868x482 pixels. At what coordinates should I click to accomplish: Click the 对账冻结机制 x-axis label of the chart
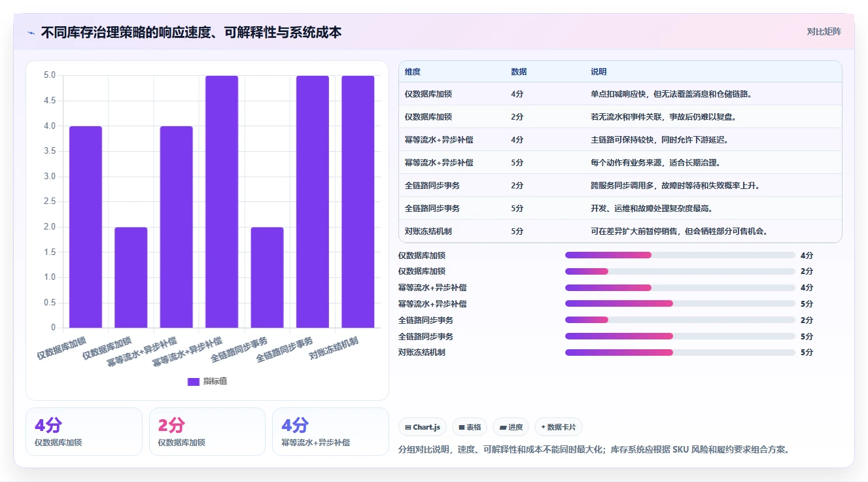334,348
